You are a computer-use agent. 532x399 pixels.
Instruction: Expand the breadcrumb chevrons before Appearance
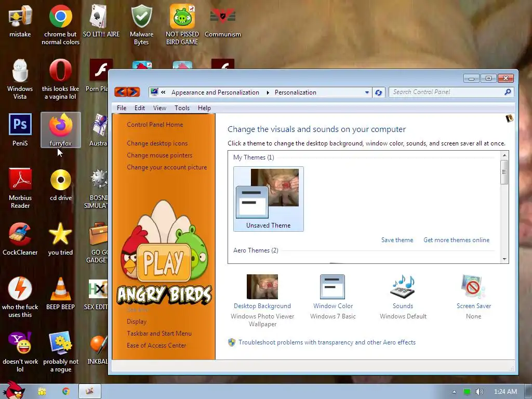pyautogui.click(x=164, y=92)
